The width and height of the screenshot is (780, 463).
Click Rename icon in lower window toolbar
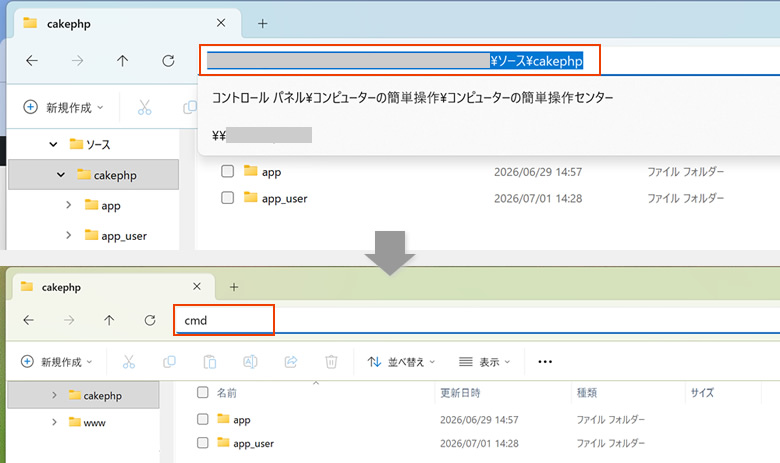click(x=250, y=362)
